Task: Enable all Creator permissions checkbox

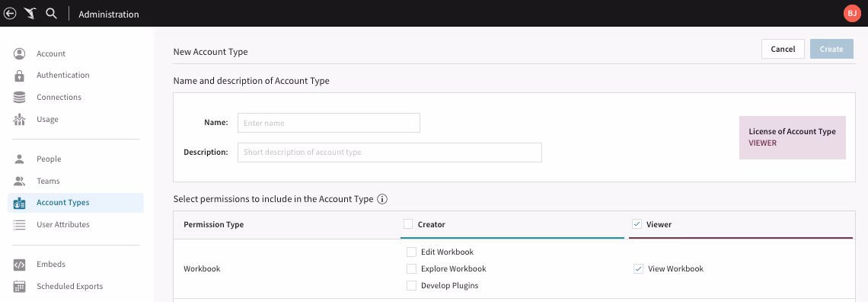Action: pos(409,224)
